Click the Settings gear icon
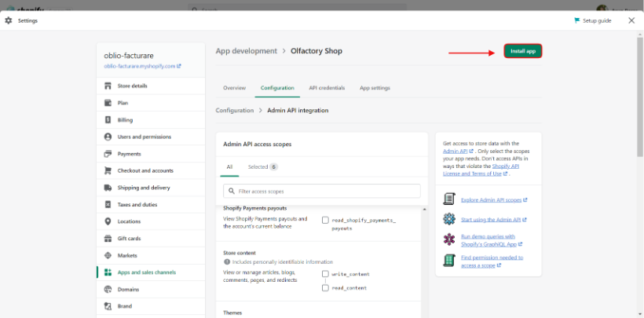Screen dimensions: 644x318 [9, 20]
